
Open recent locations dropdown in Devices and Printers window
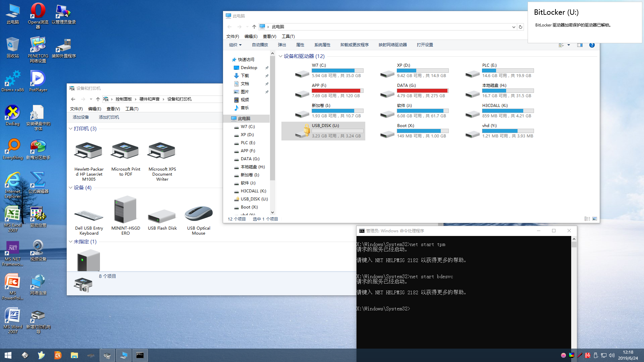pyautogui.click(x=91, y=99)
